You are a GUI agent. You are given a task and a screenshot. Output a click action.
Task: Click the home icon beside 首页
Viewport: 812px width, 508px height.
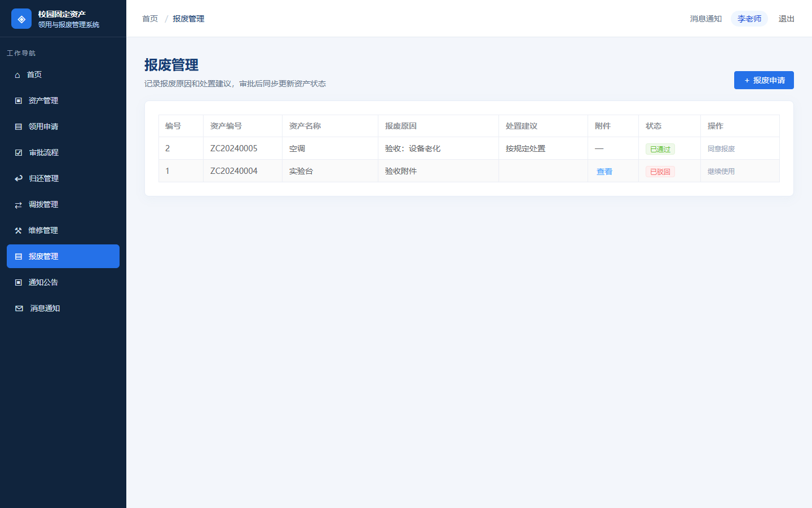coord(17,75)
